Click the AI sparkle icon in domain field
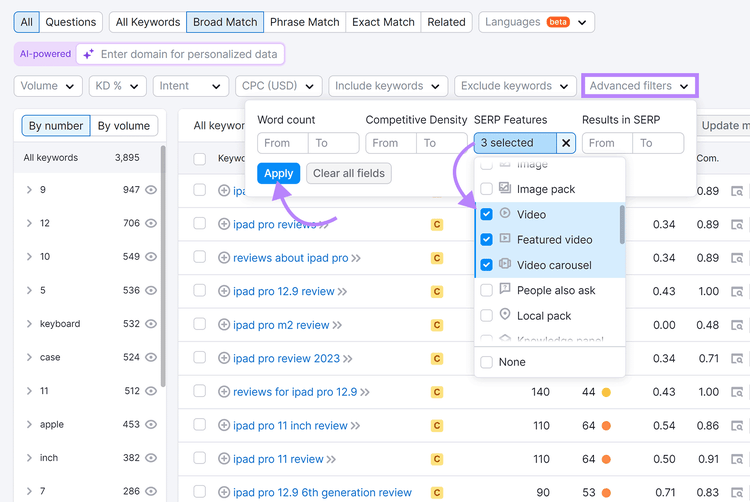 click(x=88, y=54)
